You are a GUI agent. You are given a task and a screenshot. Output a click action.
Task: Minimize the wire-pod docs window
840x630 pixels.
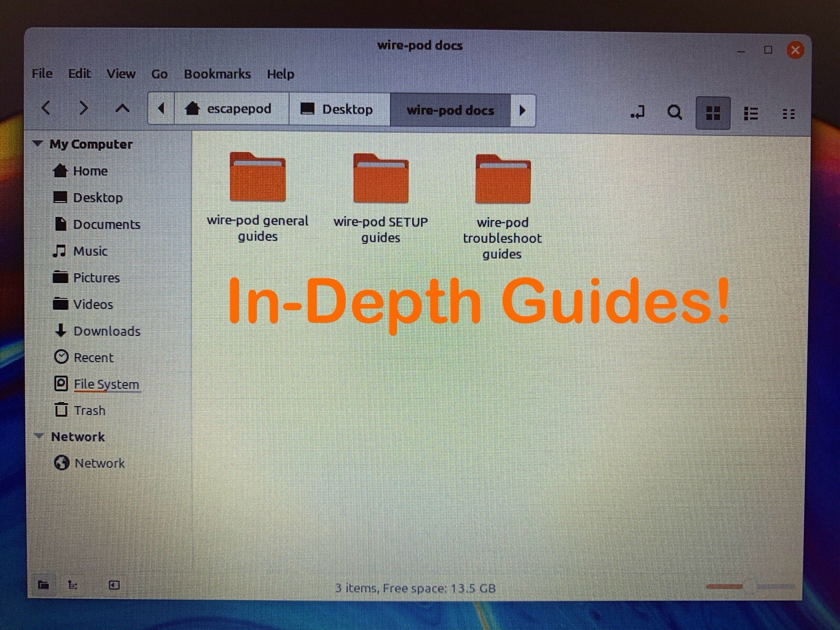coord(741,51)
